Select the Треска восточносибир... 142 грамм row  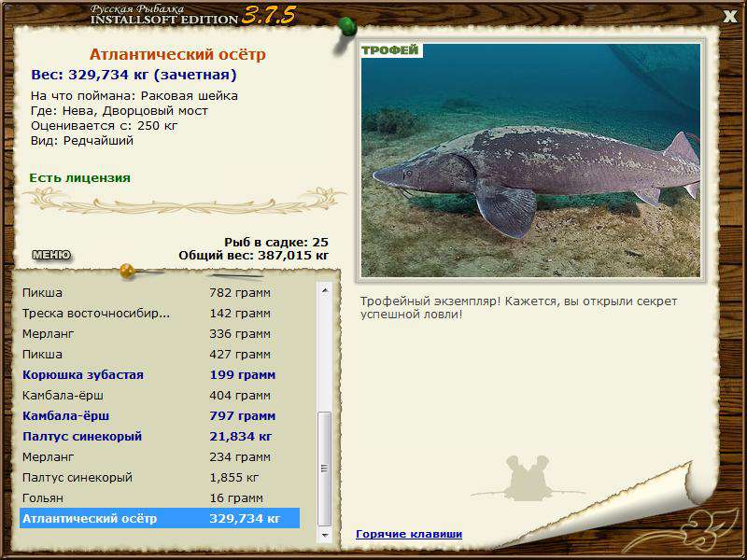[160, 314]
